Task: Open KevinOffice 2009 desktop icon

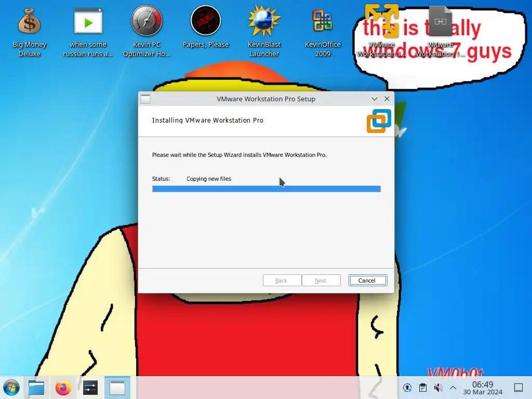Action: pos(323,32)
